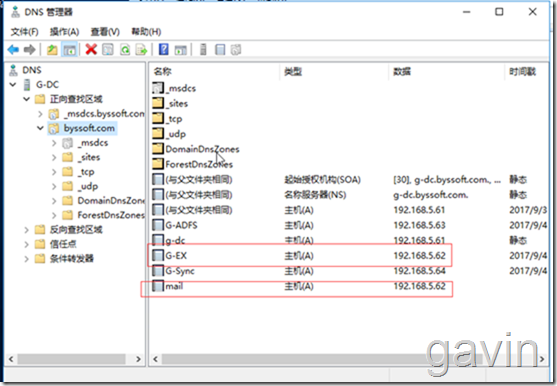The width and height of the screenshot is (557, 386).
Task: Open Help via the blue question mark
Action: [163, 49]
